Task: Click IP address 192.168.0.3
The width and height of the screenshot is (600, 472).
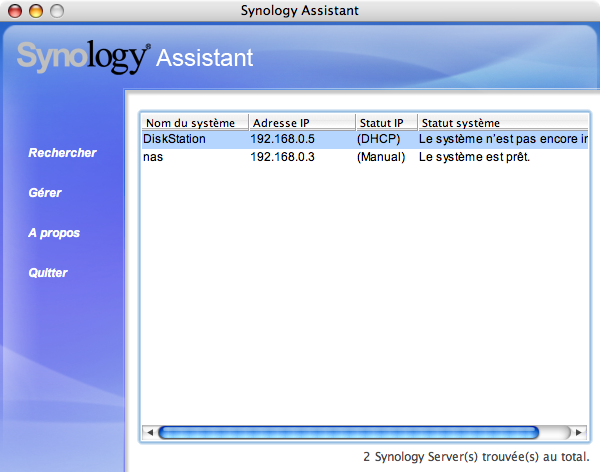Action: point(282,157)
